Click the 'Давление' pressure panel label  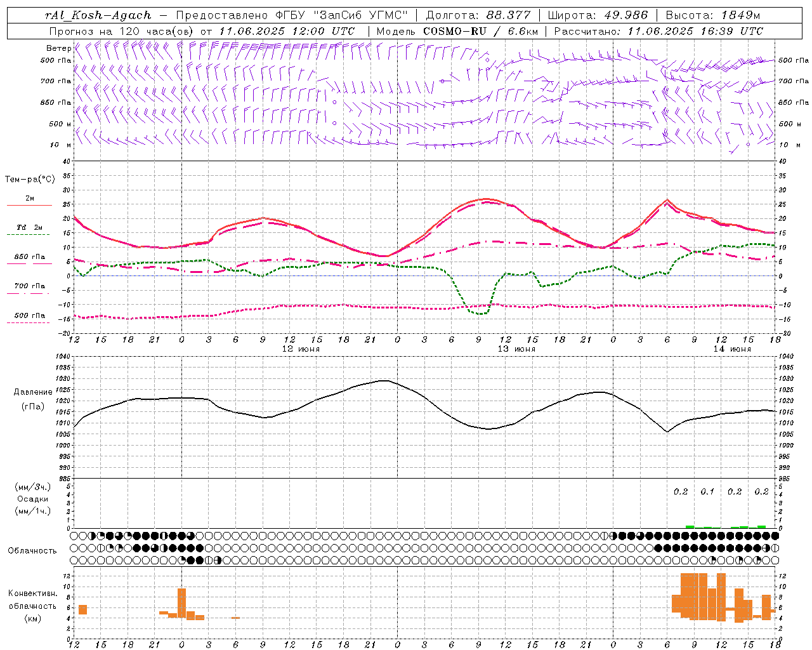point(33,392)
